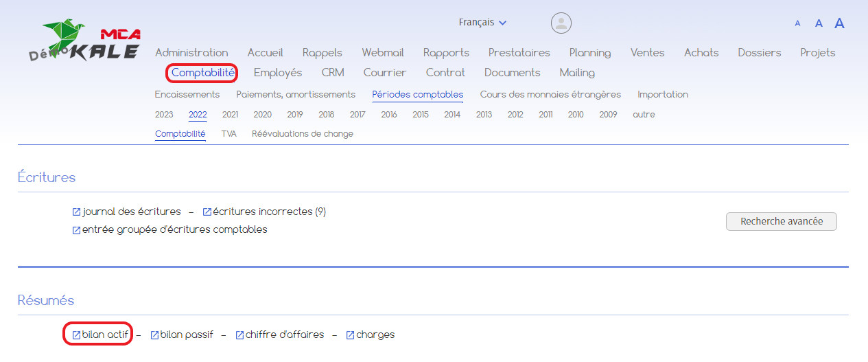
Task: Click the user profile avatar icon
Action: point(561,23)
